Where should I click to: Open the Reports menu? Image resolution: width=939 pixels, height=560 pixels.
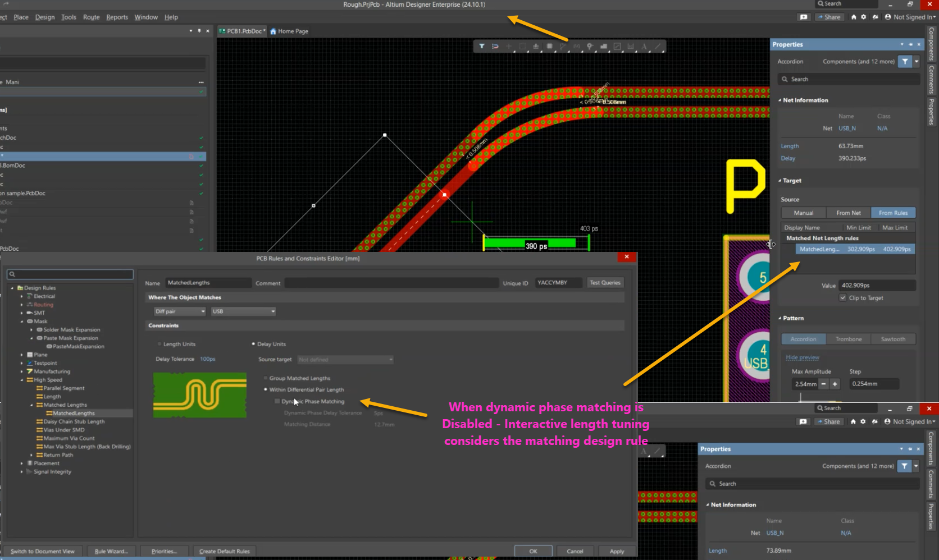117,17
